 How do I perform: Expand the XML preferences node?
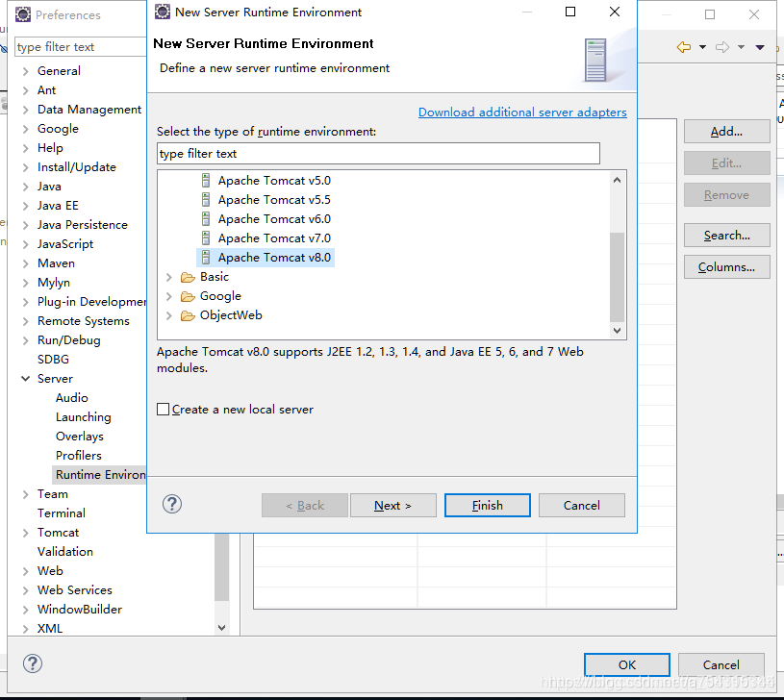tap(26, 629)
